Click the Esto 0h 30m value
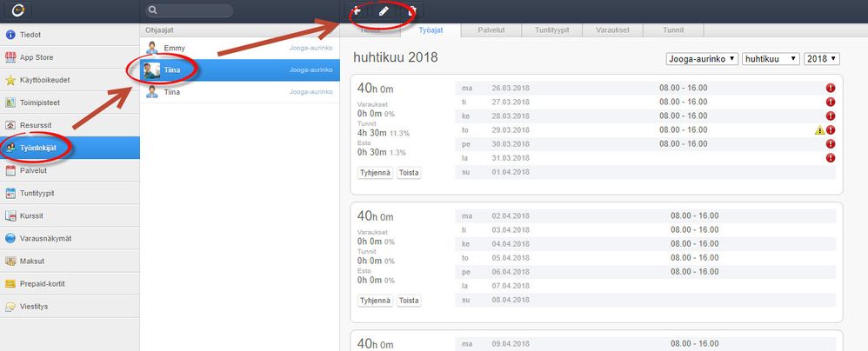Screen dimensions: 868x351 (372, 152)
